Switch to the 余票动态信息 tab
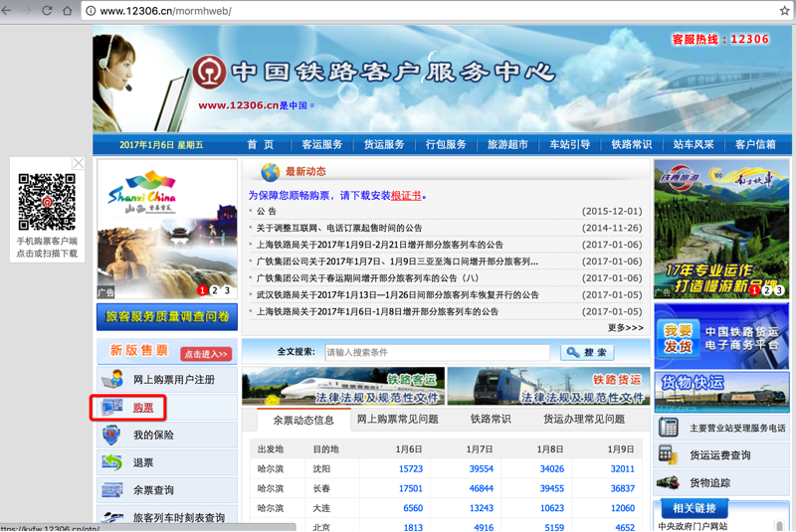 [303, 420]
